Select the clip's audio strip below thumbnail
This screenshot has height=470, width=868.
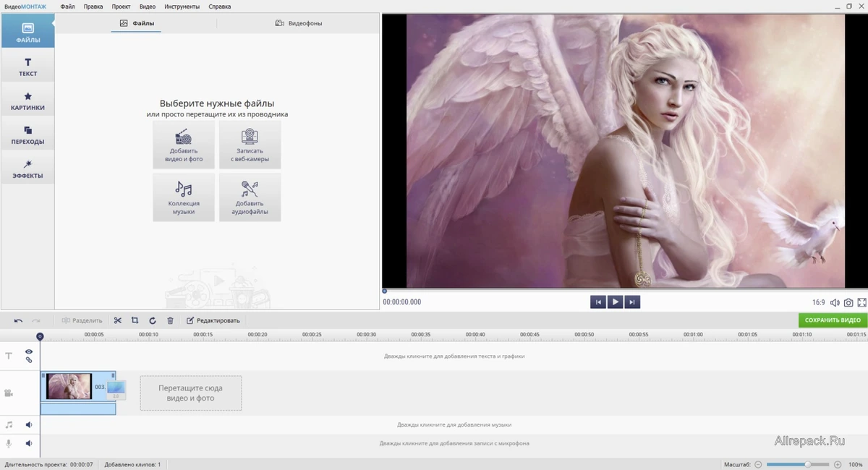point(78,409)
